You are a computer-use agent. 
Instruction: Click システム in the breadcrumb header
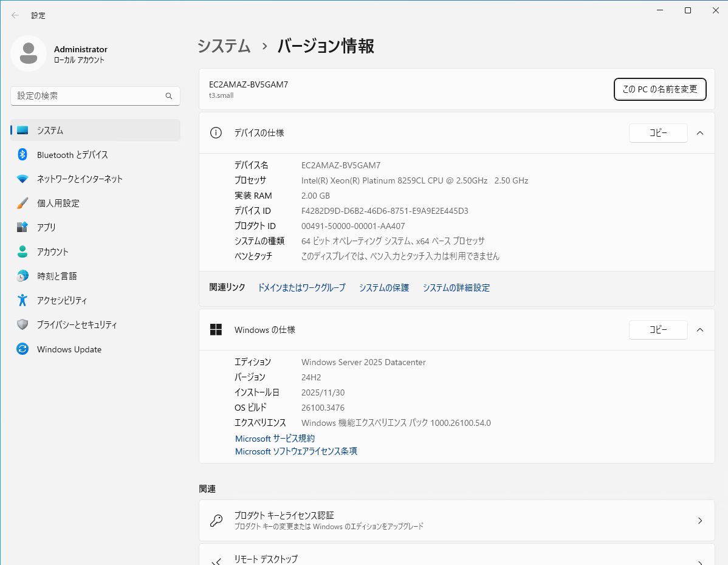[224, 46]
